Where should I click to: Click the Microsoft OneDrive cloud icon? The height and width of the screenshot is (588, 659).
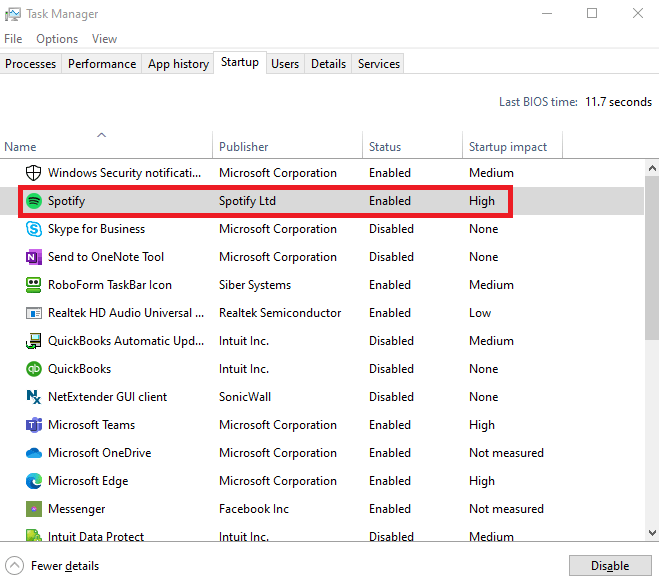point(34,453)
